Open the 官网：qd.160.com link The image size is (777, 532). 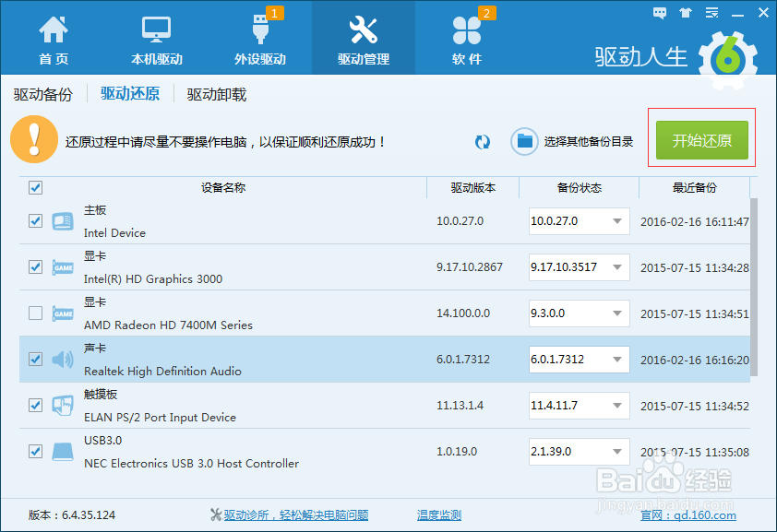(688, 515)
